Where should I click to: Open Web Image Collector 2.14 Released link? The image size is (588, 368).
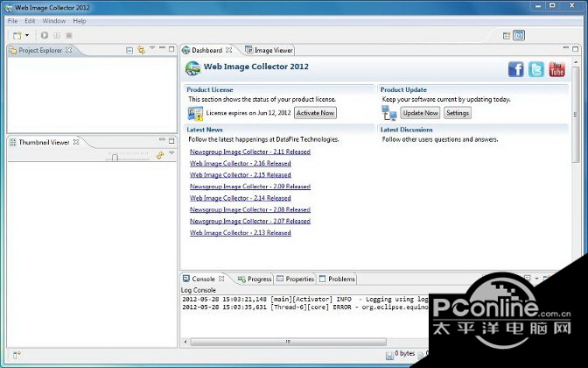241,198
